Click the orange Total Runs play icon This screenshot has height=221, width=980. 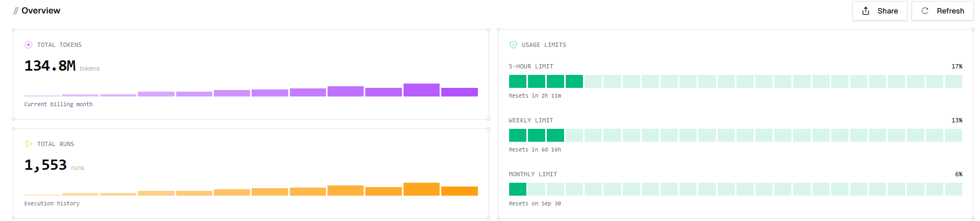tap(29, 144)
